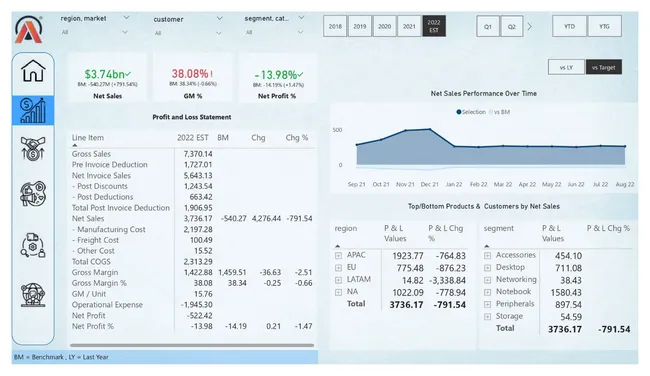
Task: Sort by segment column header
Action: tap(499, 228)
